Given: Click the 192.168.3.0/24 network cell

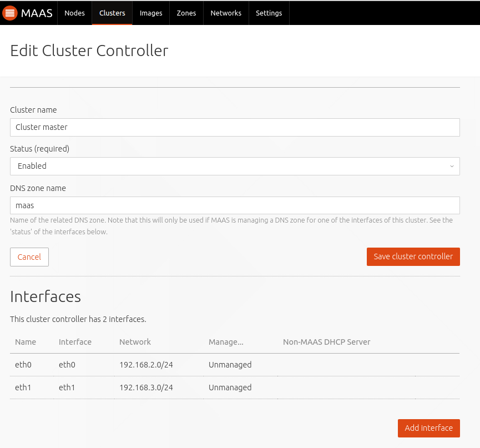Looking at the screenshot, I should [146, 387].
